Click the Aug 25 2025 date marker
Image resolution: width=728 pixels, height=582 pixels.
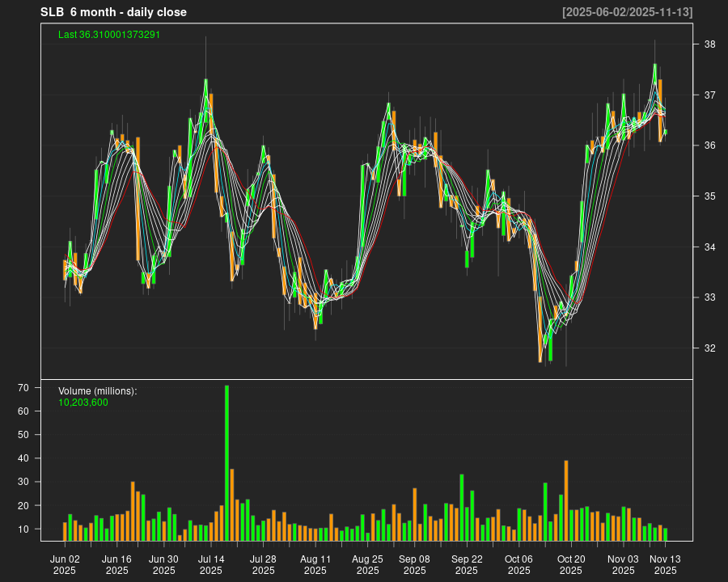[x=367, y=564]
